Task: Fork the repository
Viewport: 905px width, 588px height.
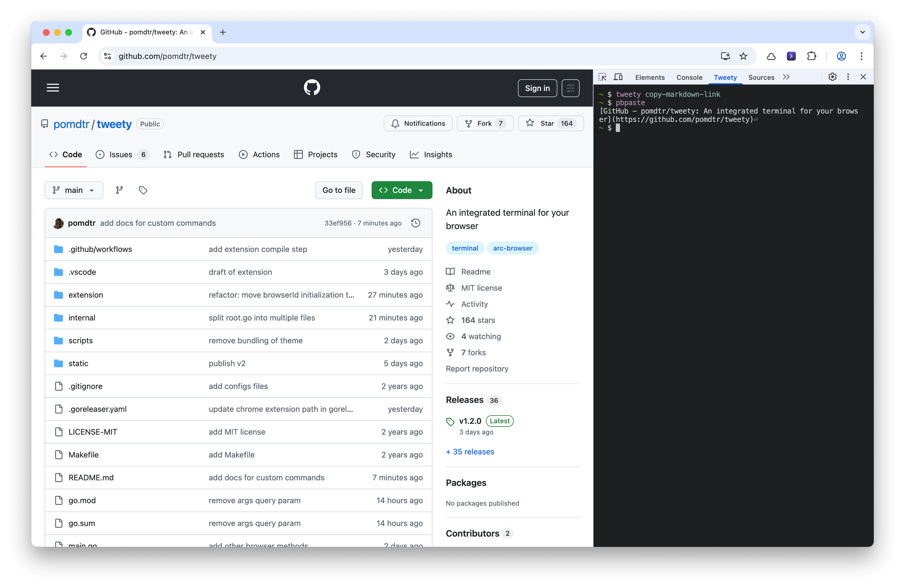Action: click(485, 123)
